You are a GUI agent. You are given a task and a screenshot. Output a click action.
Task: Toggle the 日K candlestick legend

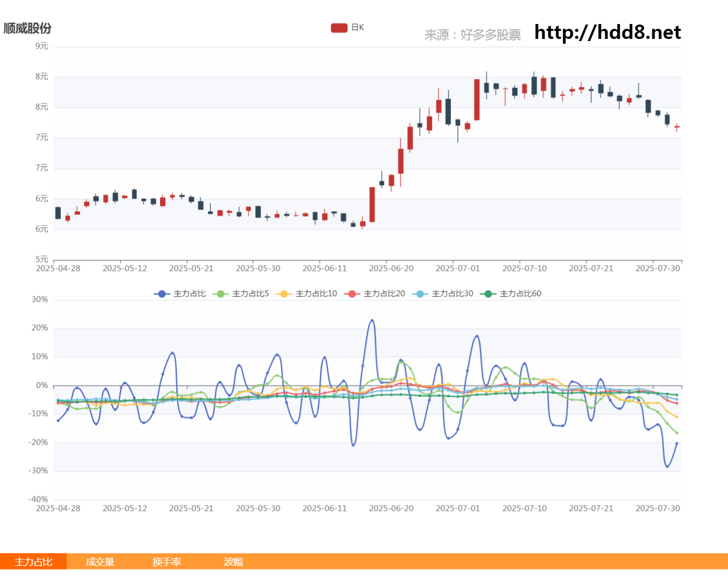[x=347, y=28]
